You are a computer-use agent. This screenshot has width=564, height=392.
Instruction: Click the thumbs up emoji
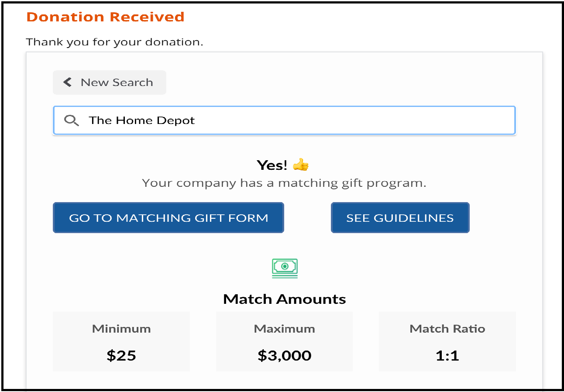[301, 165]
